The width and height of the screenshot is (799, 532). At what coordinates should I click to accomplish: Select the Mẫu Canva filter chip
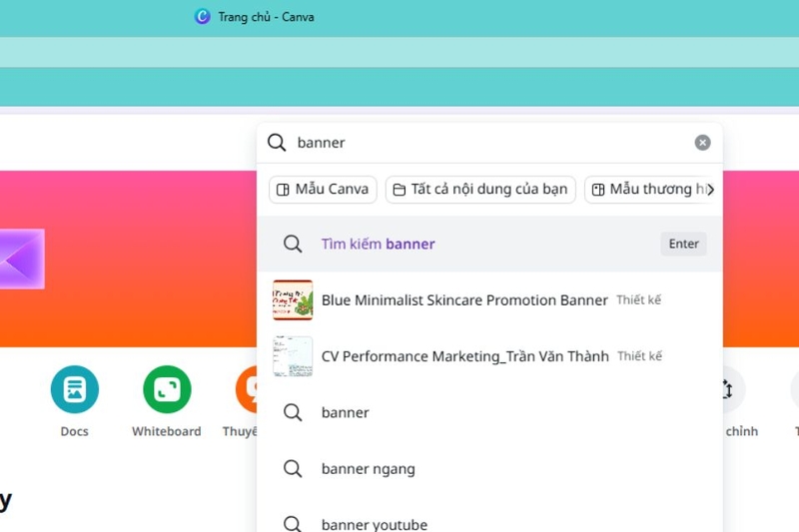point(323,190)
